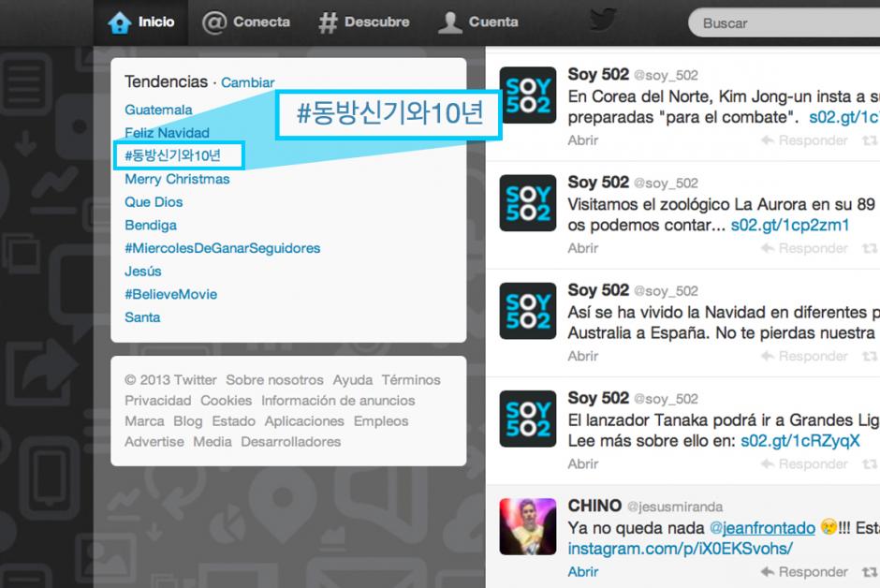Click Cambiar next to Tendencias
880x588 pixels.
(247, 82)
